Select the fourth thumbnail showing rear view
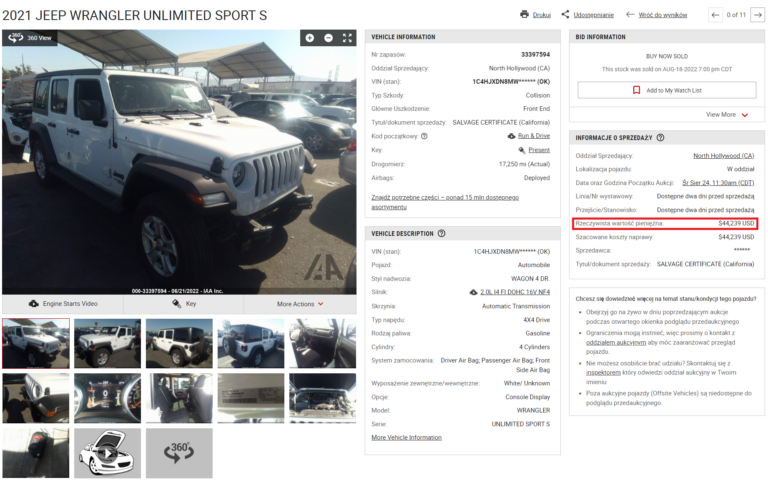The width and height of the screenshot is (768, 480). (251, 343)
